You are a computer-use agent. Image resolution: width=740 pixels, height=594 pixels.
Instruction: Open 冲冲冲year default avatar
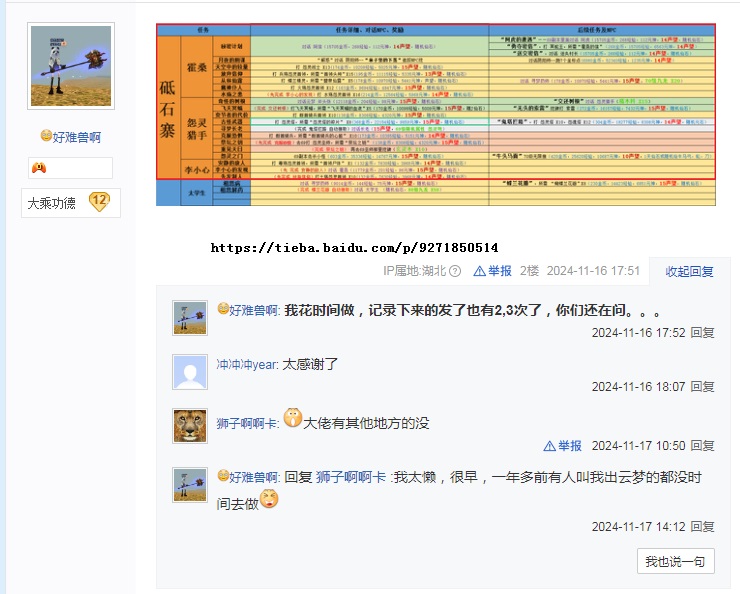(190, 372)
